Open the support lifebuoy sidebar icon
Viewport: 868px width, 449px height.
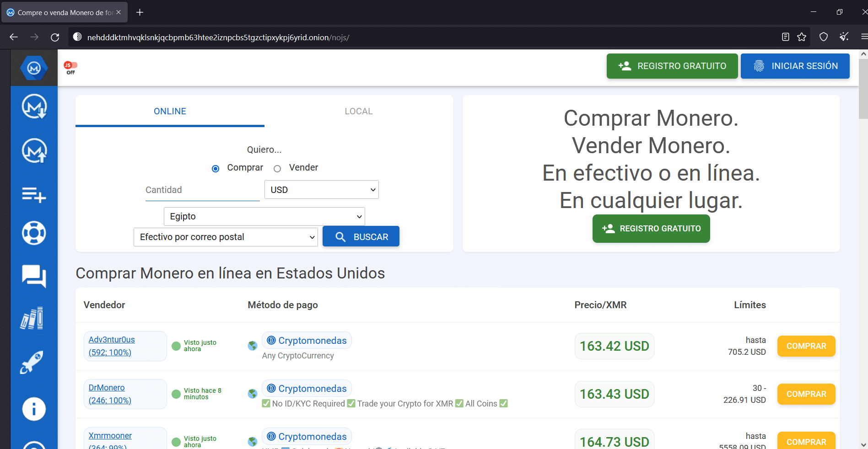coord(34,233)
